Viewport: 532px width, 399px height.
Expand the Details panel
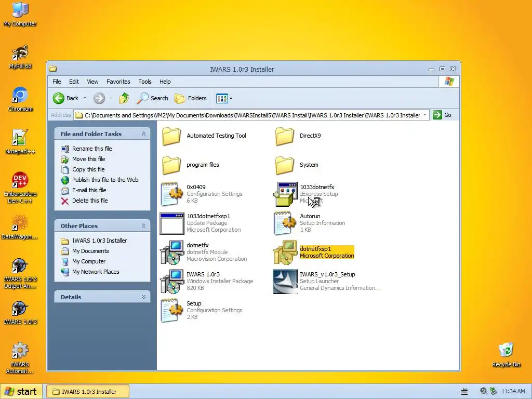point(143,297)
